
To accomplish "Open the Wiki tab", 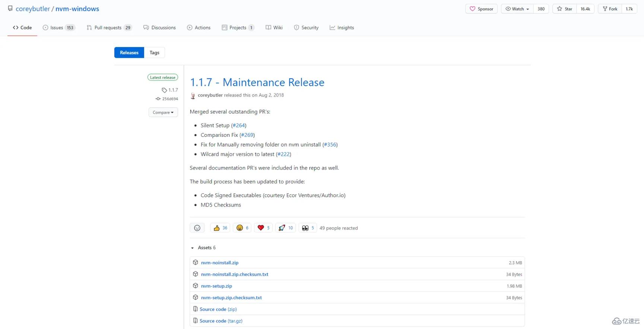I will pos(274,28).
